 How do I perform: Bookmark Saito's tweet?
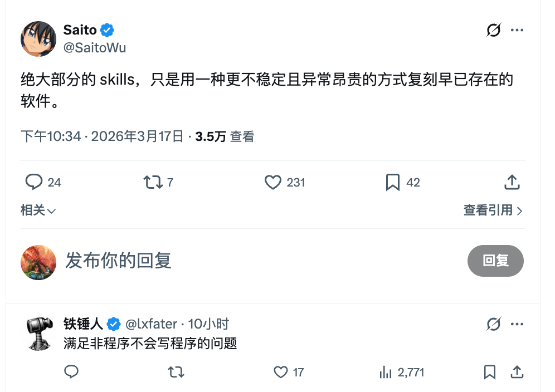(392, 182)
